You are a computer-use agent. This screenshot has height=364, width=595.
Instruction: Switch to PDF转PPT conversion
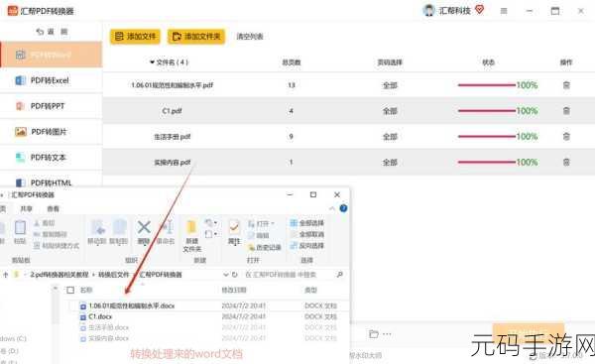(52, 106)
